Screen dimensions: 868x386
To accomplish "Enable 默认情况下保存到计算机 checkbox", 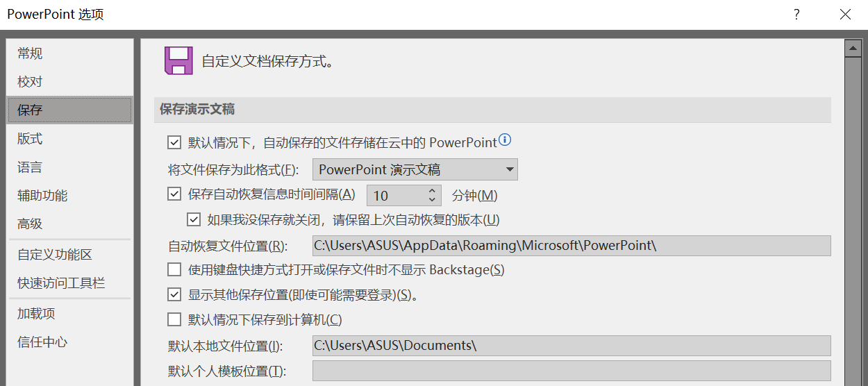I will click(x=174, y=319).
